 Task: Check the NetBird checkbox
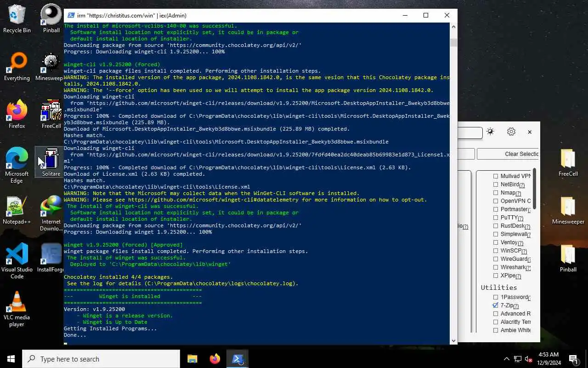click(x=496, y=184)
